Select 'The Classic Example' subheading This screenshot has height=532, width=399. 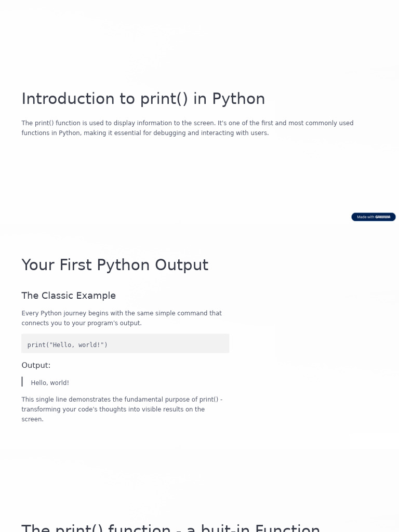click(69, 296)
